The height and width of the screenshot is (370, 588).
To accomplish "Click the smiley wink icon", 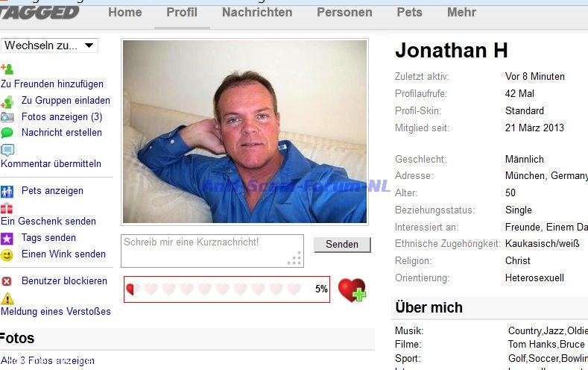I will click(x=7, y=255).
